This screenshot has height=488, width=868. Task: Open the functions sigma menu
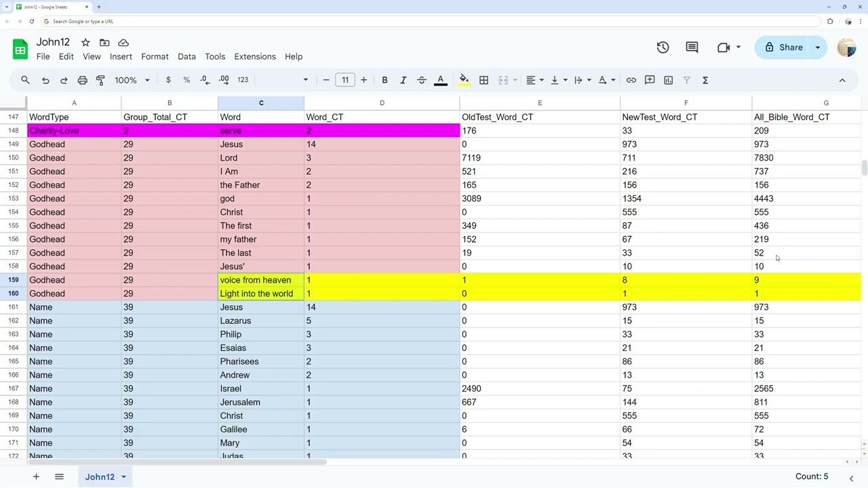[705, 80]
